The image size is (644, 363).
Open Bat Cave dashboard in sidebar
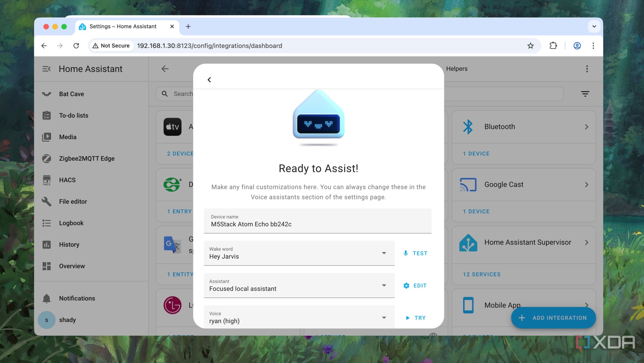tap(71, 94)
